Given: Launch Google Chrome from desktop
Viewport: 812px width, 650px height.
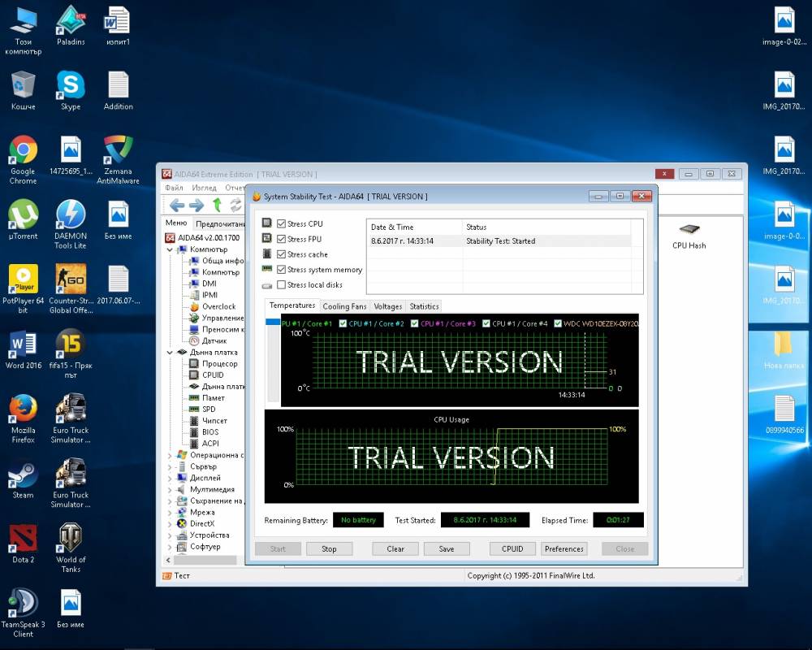Looking at the screenshot, I should pos(23,159).
